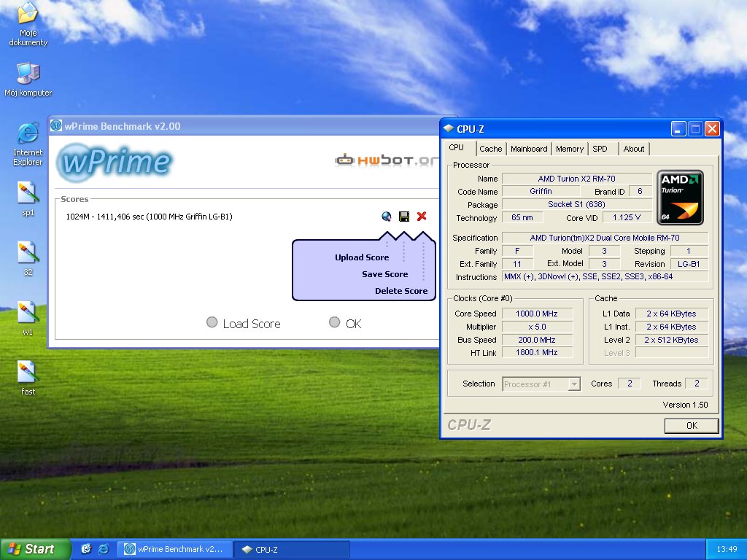Click the Code Name value Griffin

[541, 192]
